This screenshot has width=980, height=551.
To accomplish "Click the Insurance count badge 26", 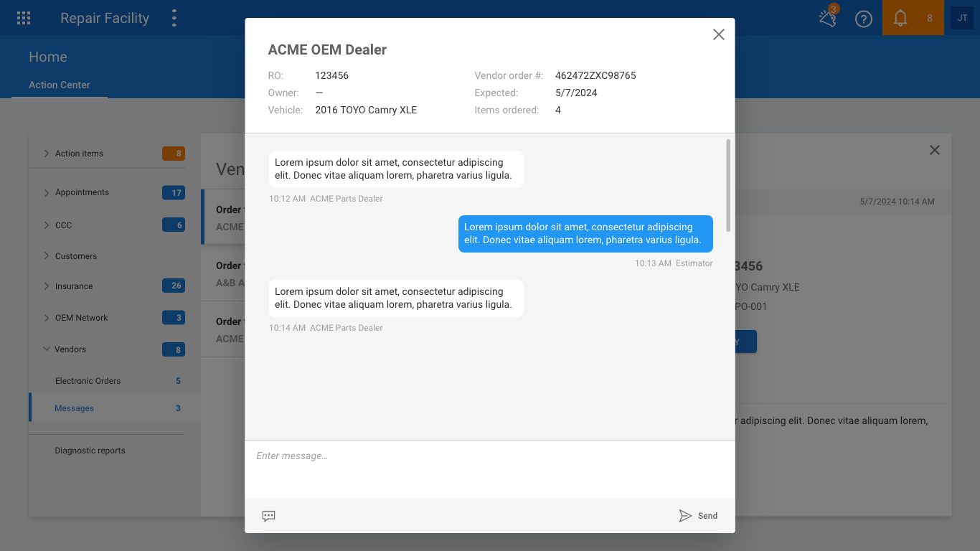I will [174, 286].
